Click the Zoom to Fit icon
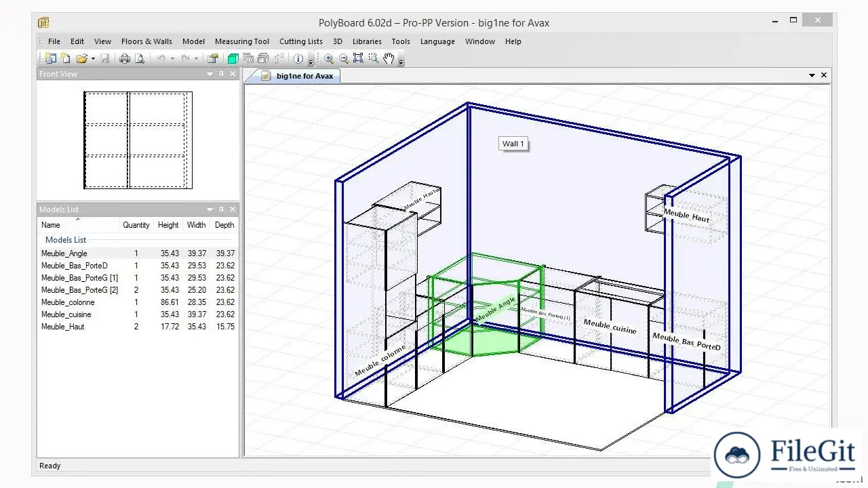The height and width of the screenshot is (488, 868). tap(358, 59)
